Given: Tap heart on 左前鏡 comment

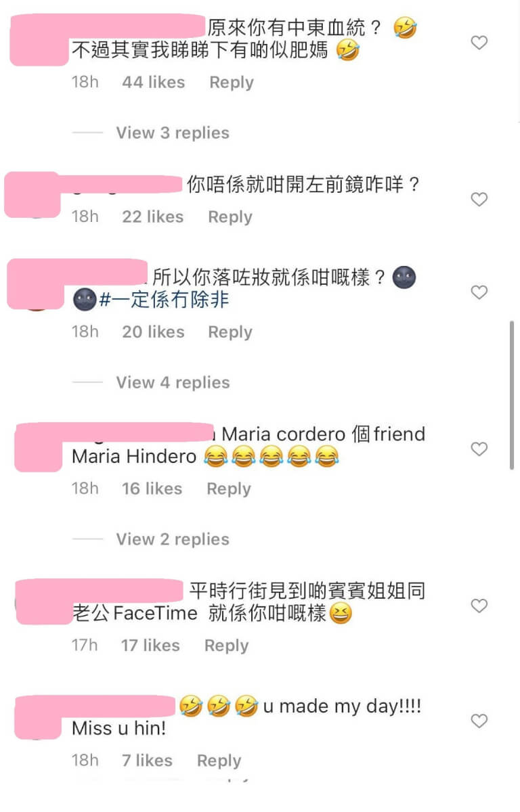Looking at the screenshot, I should [x=479, y=200].
